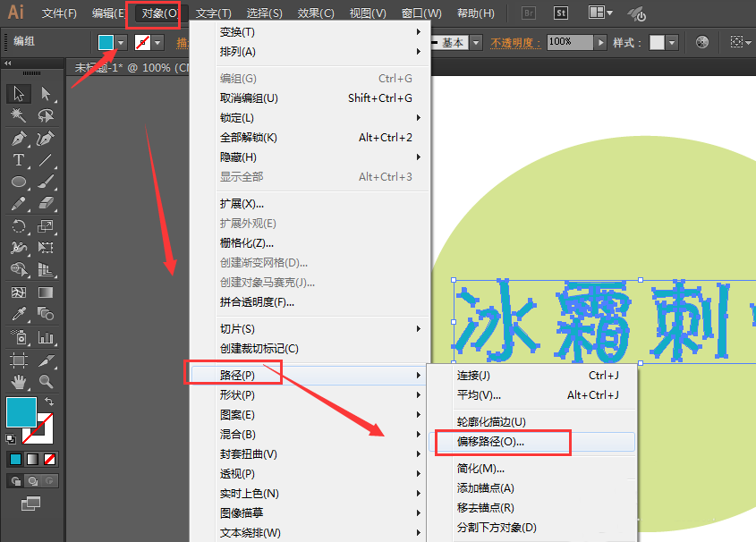Select the Scale tool

[x=46, y=226]
